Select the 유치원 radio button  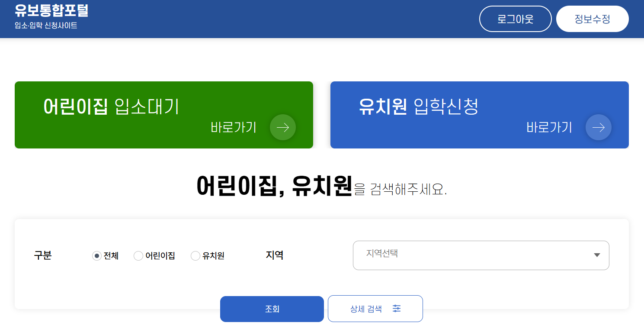point(195,256)
